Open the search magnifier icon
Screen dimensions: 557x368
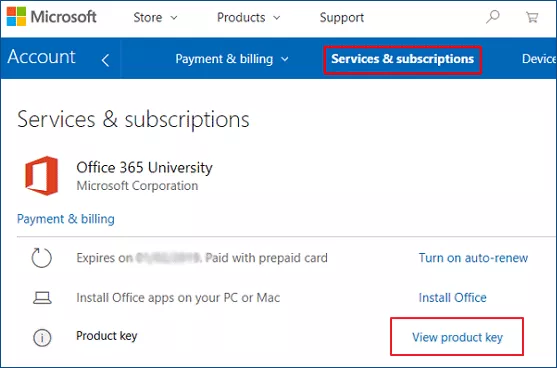[x=493, y=17]
